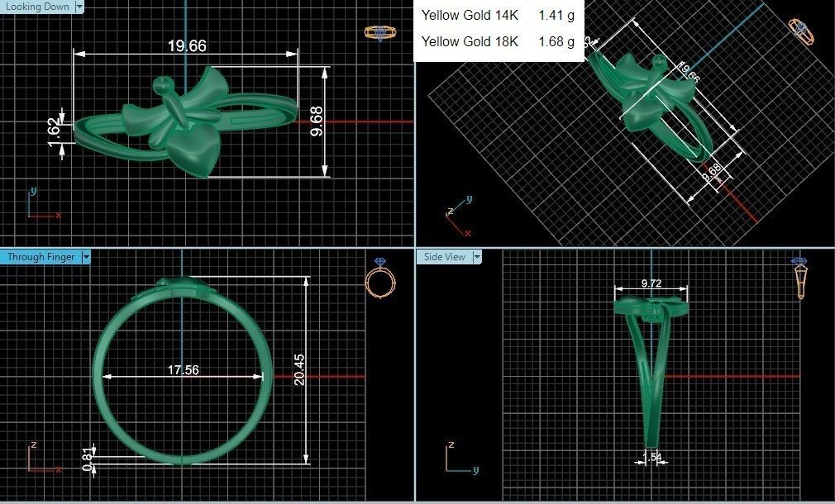Select the ring model in perspective view

651,107
